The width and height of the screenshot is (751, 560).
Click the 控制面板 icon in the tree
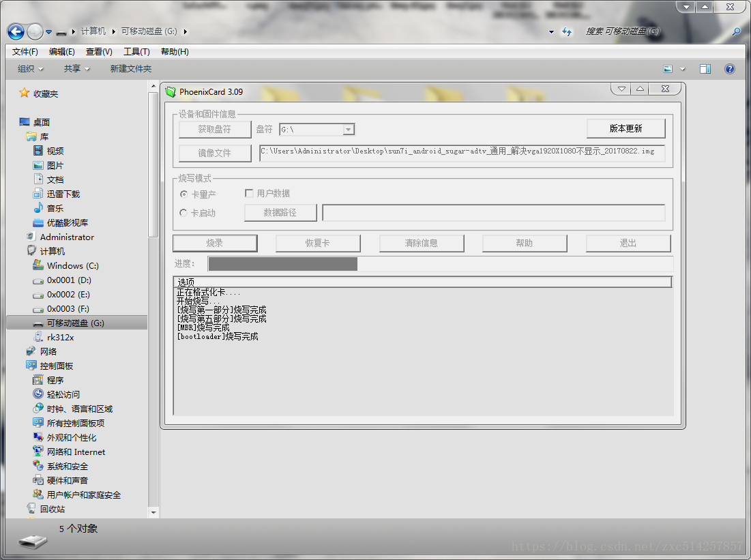[31, 366]
